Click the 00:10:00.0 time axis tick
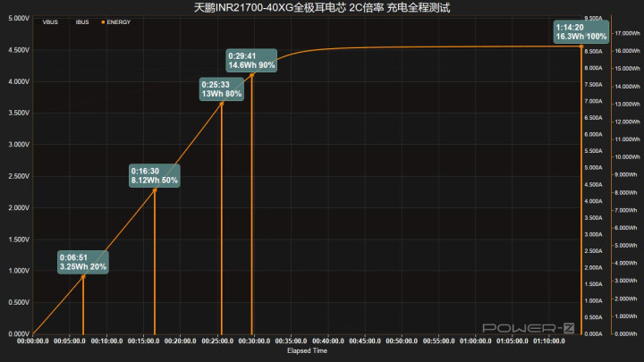 pyautogui.click(x=106, y=341)
